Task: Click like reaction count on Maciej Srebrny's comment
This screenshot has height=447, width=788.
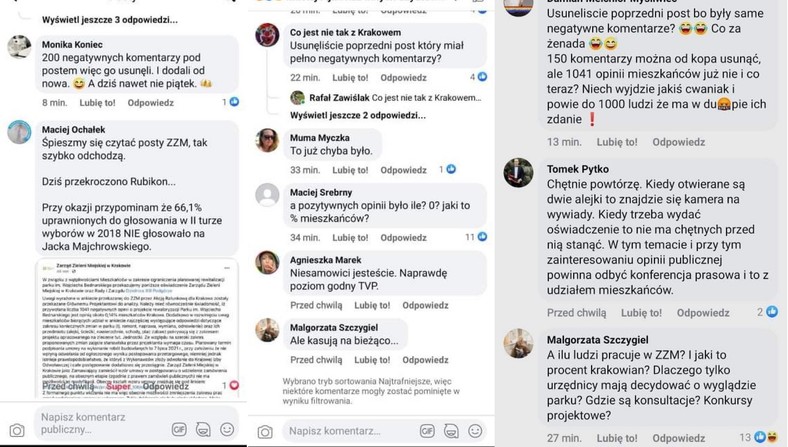Action: click(x=476, y=237)
